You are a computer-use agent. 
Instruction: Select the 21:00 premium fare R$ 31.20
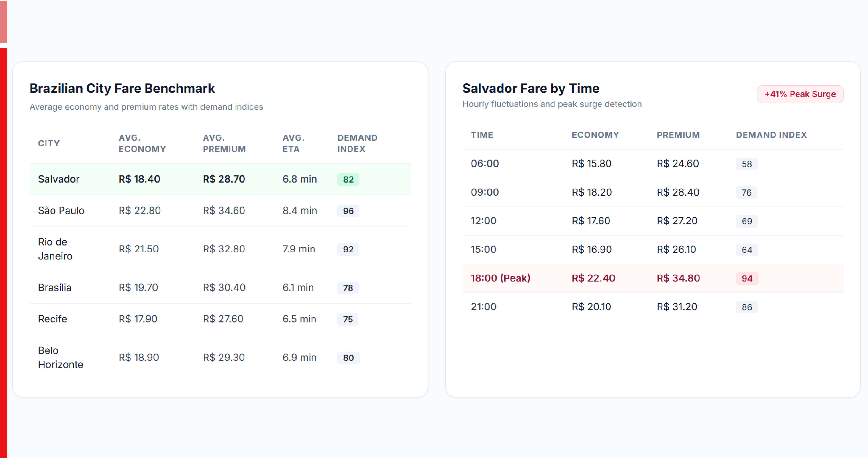(677, 306)
